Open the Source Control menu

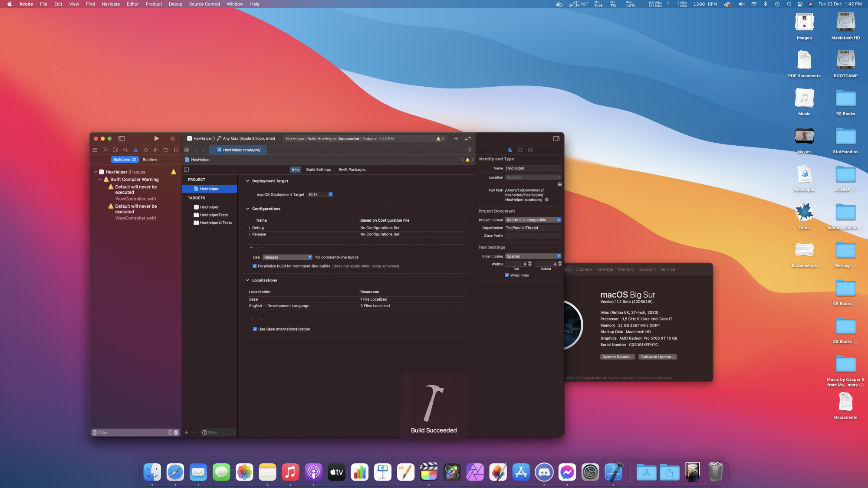pyautogui.click(x=204, y=4)
